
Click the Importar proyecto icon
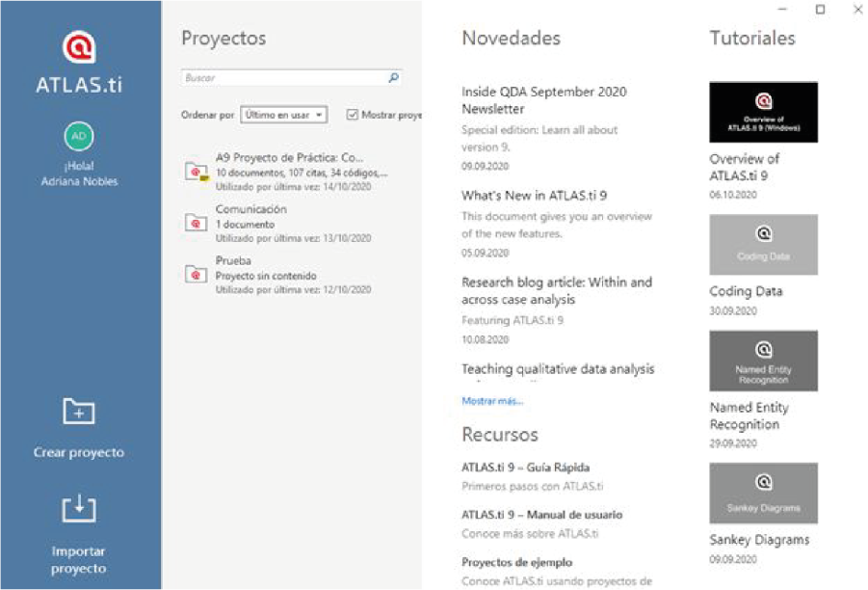coord(79,509)
